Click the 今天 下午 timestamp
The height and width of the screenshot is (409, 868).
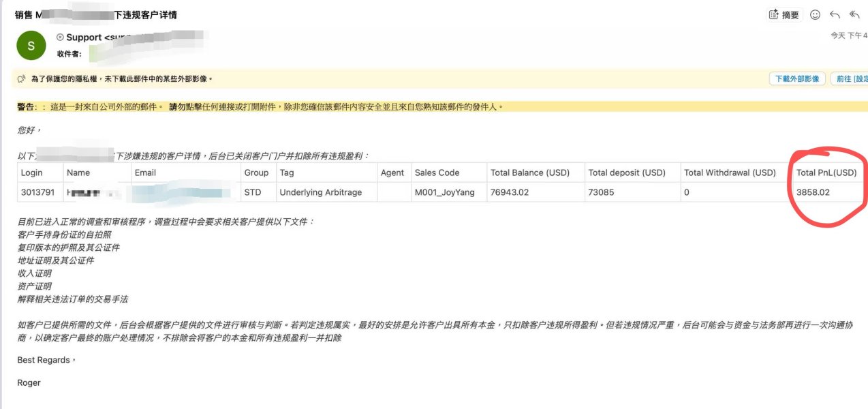point(849,35)
